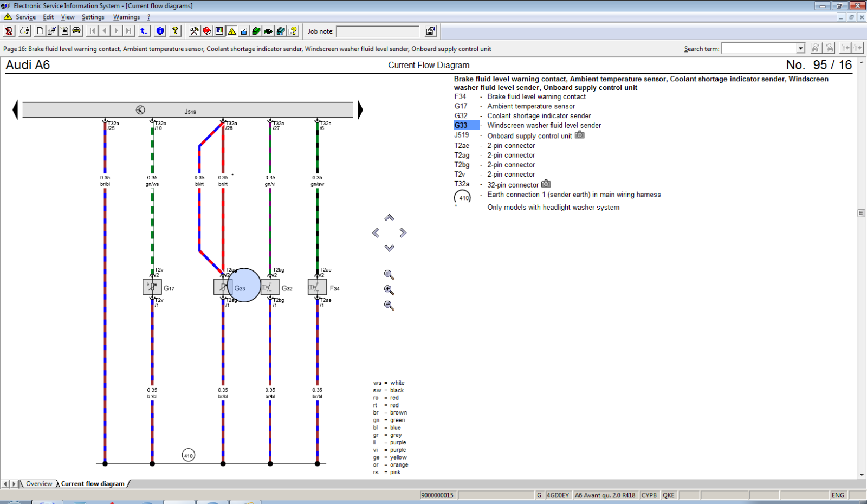
Task: Click the G33 sender symbol in diagram
Action: point(223,287)
